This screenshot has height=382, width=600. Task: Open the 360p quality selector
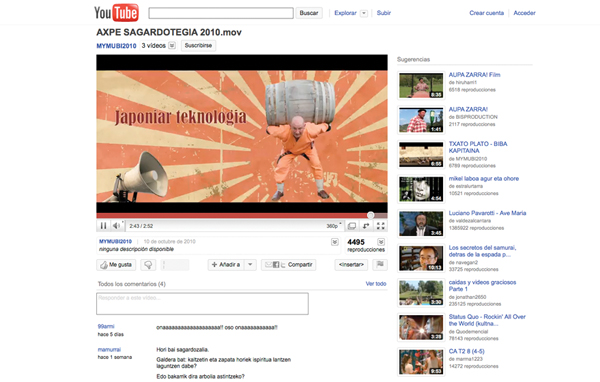(x=334, y=226)
